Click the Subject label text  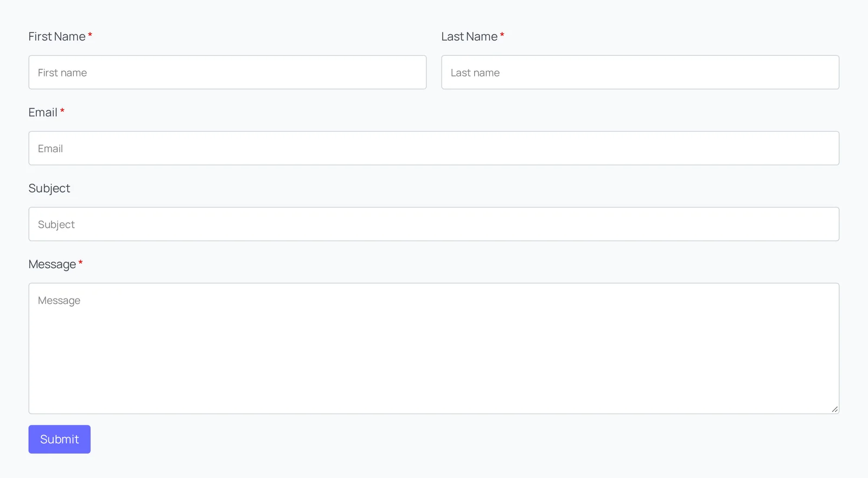coord(49,189)
